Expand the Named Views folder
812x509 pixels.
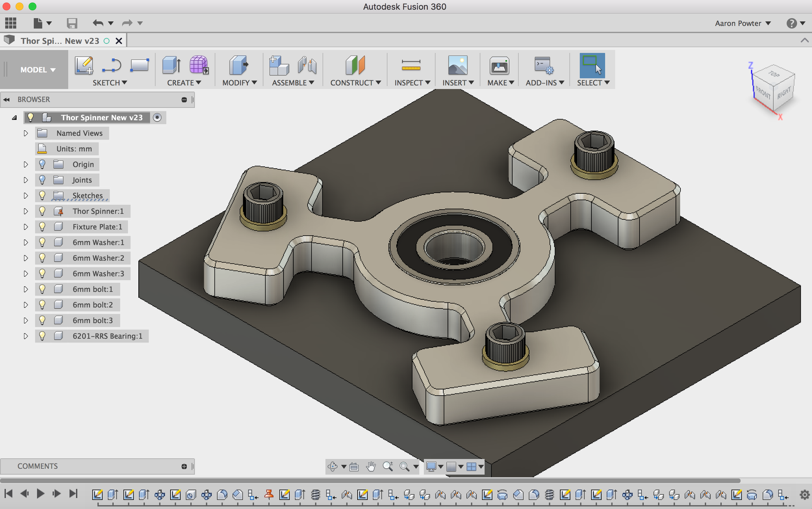[26, 133]
